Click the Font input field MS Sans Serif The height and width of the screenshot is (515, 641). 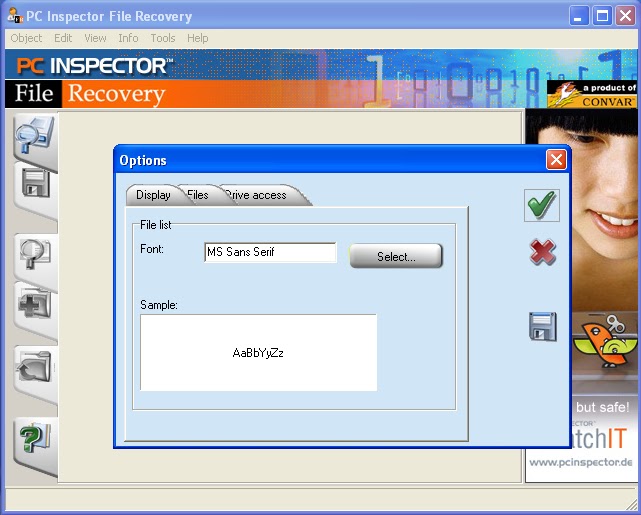270,252
